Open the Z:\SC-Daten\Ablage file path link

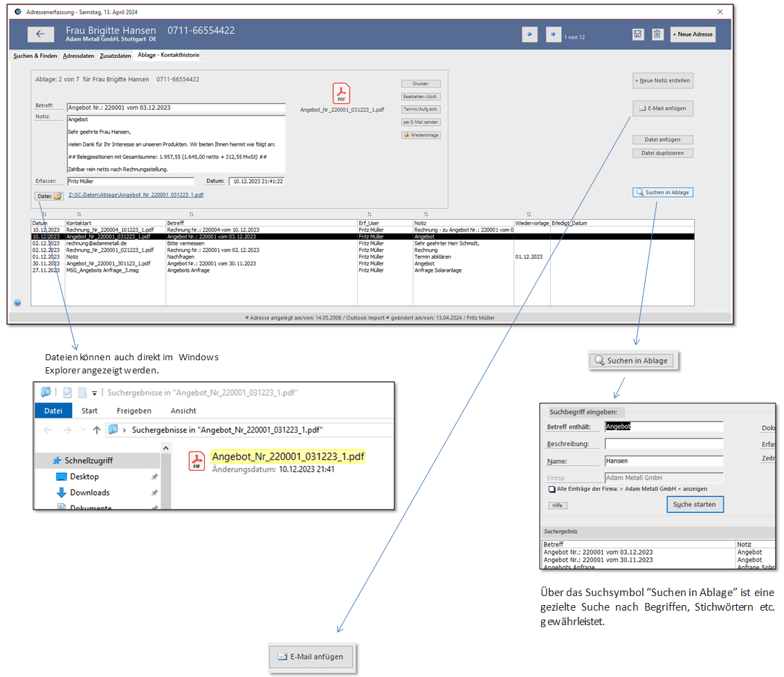point(136,196)
